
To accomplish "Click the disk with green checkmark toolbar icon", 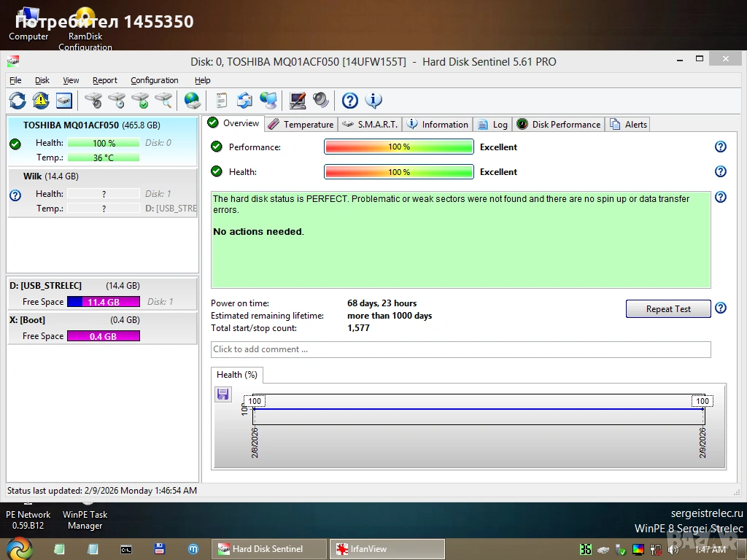I will pos(140,101).
